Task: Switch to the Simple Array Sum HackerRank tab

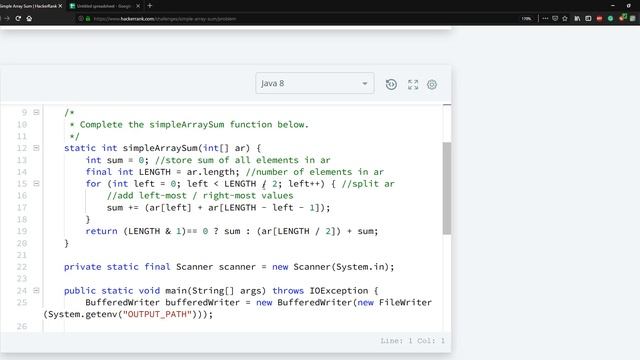Action: click(29, 6)
